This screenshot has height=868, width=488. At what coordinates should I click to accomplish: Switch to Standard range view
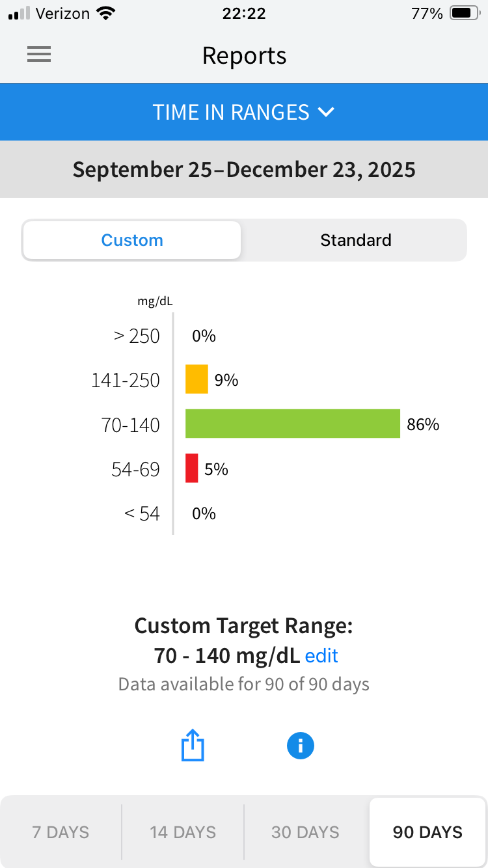point(355,240)
